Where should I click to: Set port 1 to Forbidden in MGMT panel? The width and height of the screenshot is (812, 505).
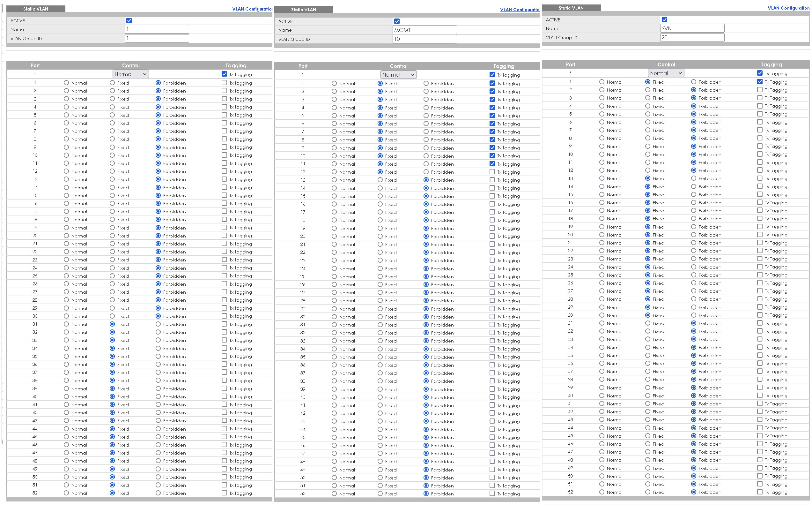(426, 83)
